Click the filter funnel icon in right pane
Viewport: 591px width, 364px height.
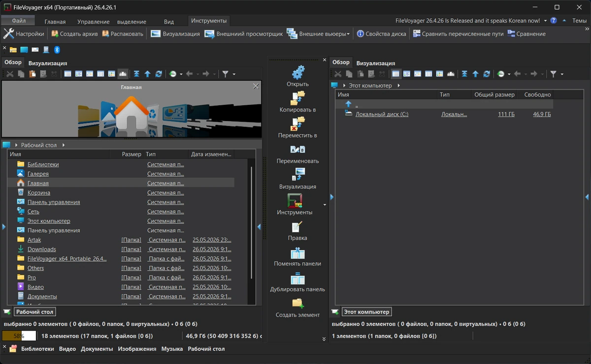[x=554, y=74]
